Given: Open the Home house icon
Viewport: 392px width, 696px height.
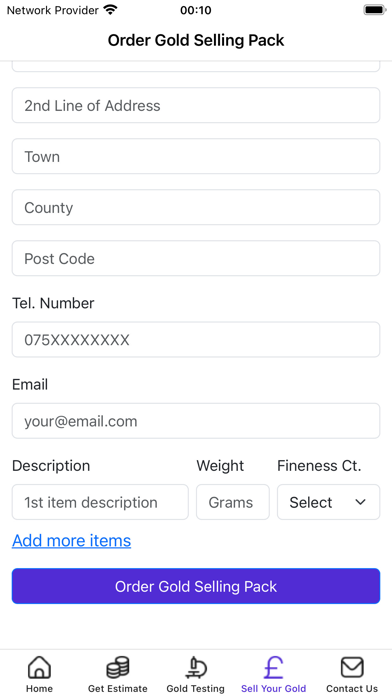Looking at the screenshot, I should tap(39, 667).
